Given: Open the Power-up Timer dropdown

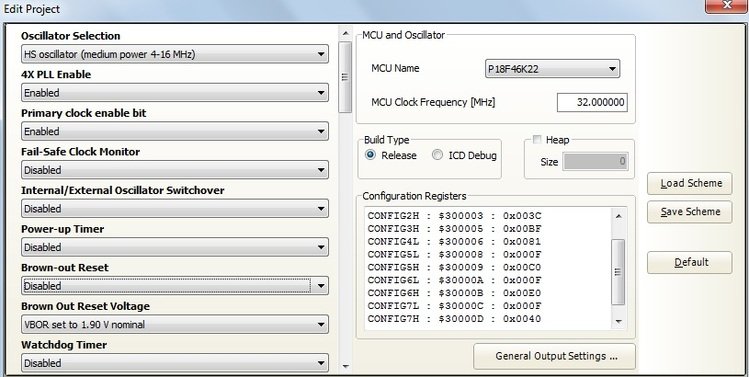Looking at the screenshot, I should (175, 248).
